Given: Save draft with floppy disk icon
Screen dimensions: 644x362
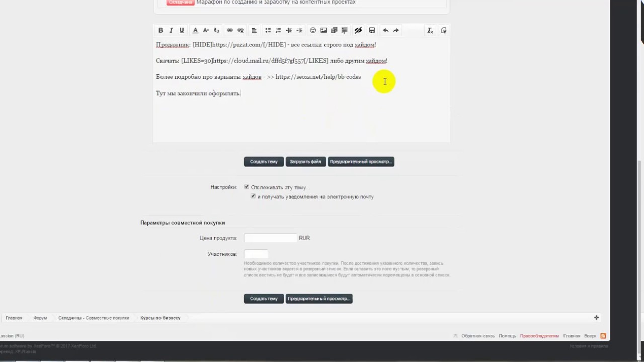Looking at the screenshot, I should (x=372, y=31).
